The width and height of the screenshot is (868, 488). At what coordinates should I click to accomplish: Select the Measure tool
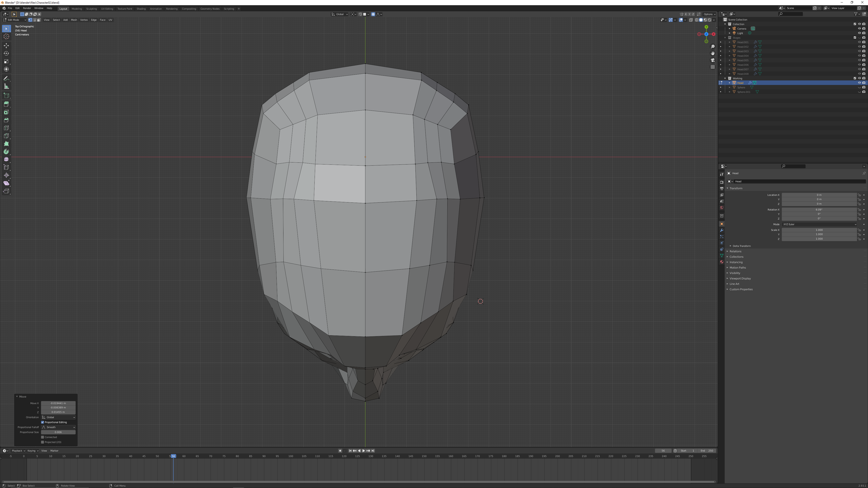(x=6, y=87)
